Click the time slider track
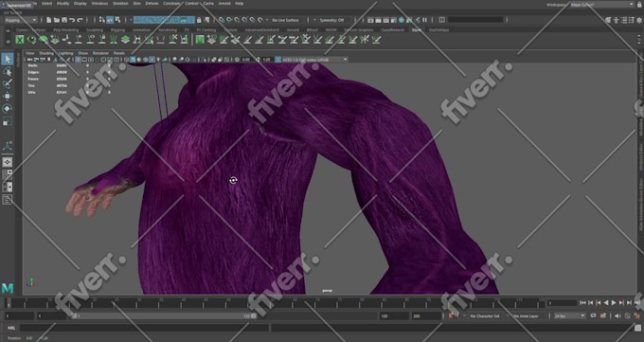 (275, 303)
